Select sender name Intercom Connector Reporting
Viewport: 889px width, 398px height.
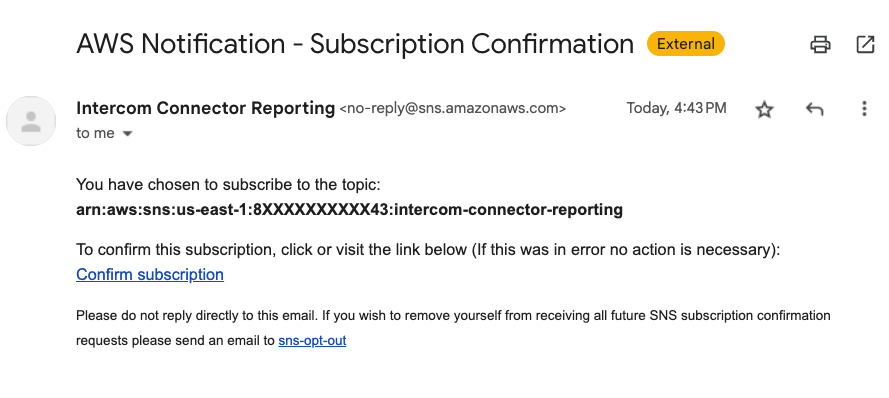tap(205, 108)
